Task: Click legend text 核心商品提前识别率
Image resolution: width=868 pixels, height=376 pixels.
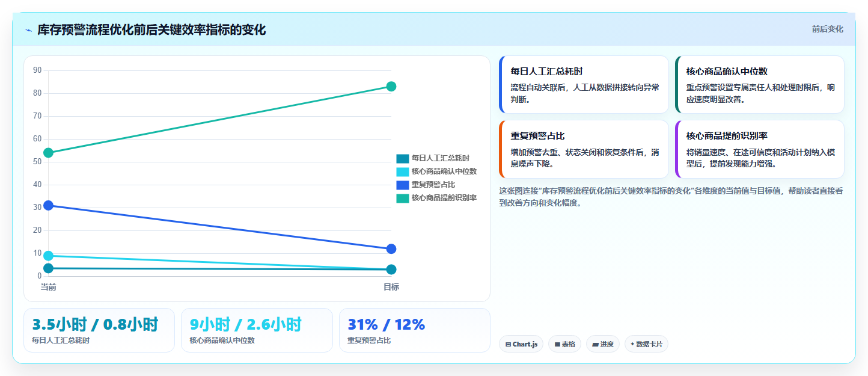Action: click(444, 199)
